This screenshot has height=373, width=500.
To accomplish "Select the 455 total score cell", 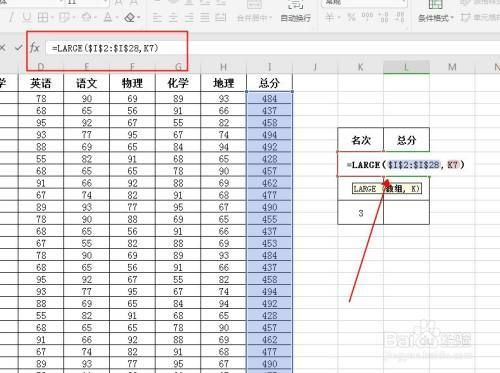I will coord(269,219).
